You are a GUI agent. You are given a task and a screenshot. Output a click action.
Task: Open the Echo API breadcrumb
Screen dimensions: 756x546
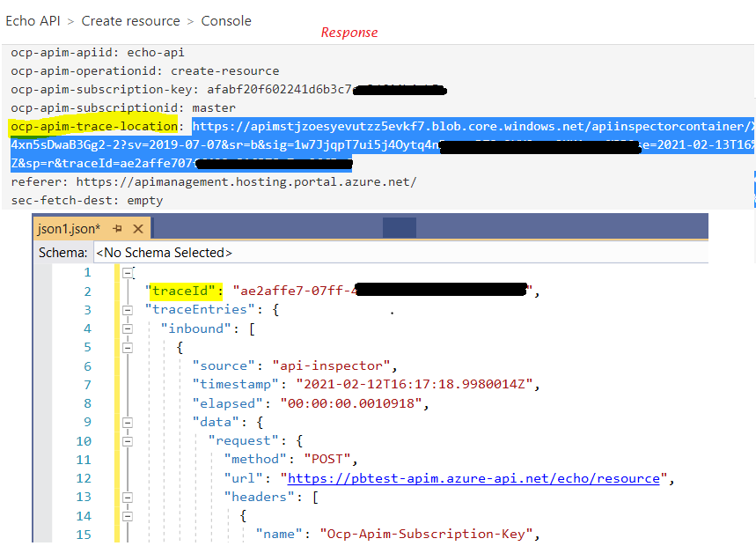(33, 21)
